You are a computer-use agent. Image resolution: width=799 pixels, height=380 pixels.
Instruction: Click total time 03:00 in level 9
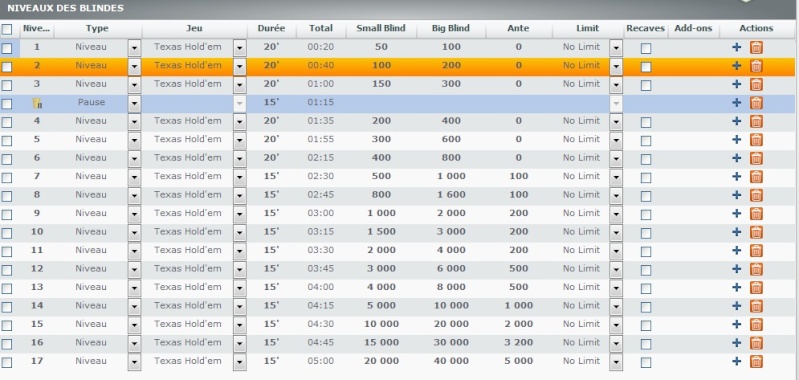[321, 213]
